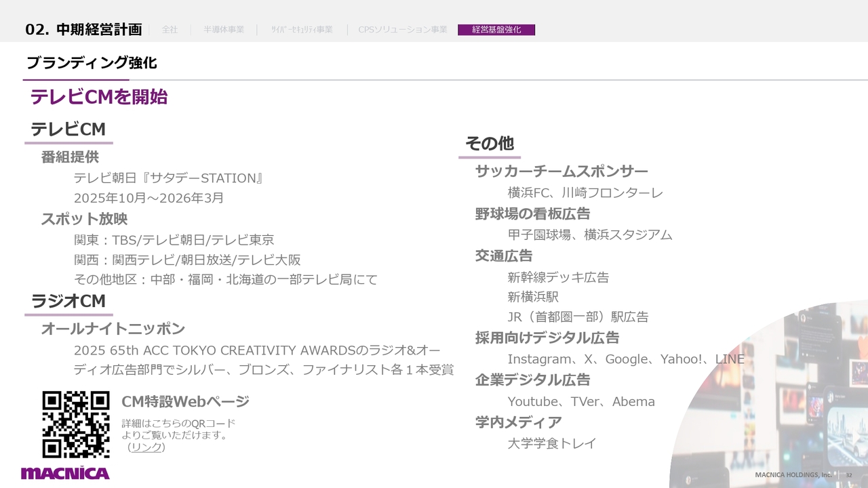Click the 採用向けデジタル広告 subheading
The image size is (868, 488).
[x=547, y=338]
